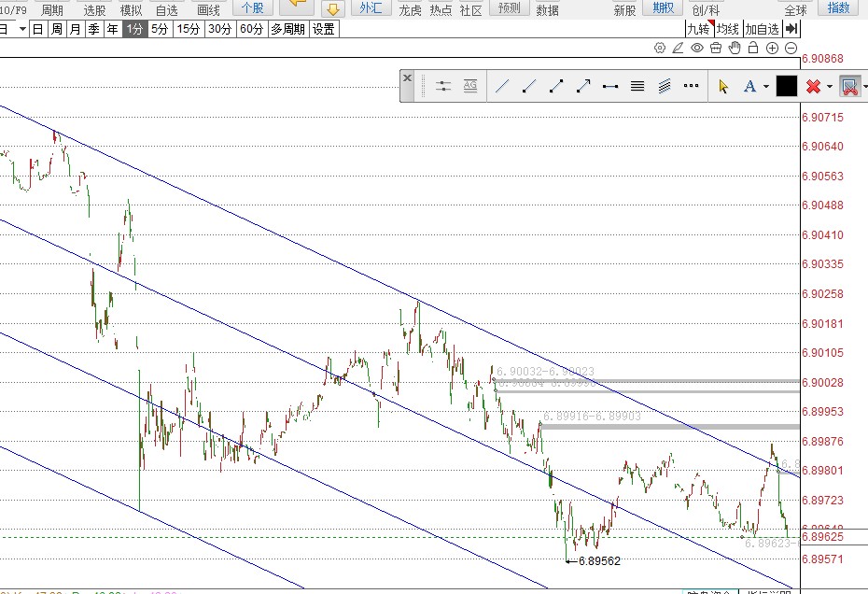Viewport: 868px width, 594px height.
Task: Click the 6.89562 low price label
Action: (599, 561)
